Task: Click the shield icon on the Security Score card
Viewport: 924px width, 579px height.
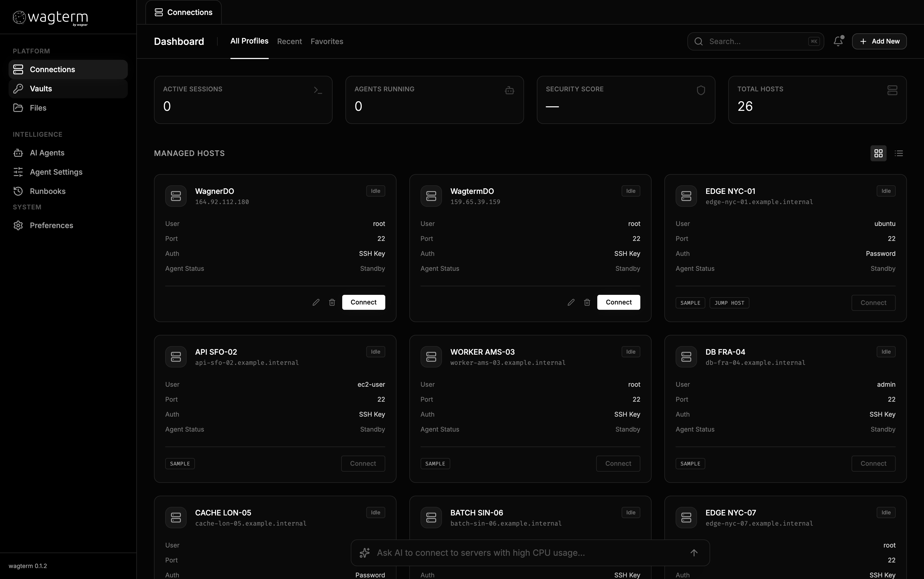Action: point(701,90)
